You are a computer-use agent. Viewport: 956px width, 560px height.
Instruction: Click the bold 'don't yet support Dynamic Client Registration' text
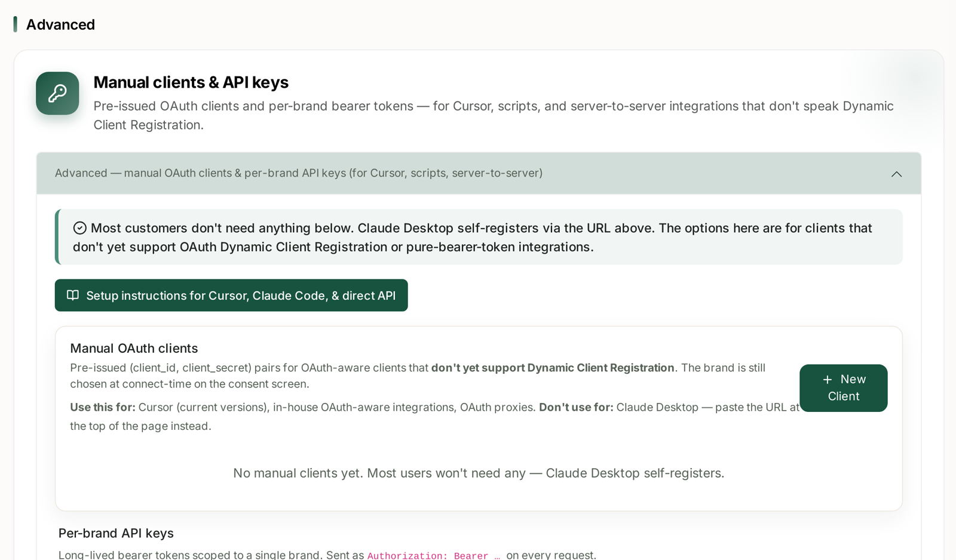click(x=553, y=368)
